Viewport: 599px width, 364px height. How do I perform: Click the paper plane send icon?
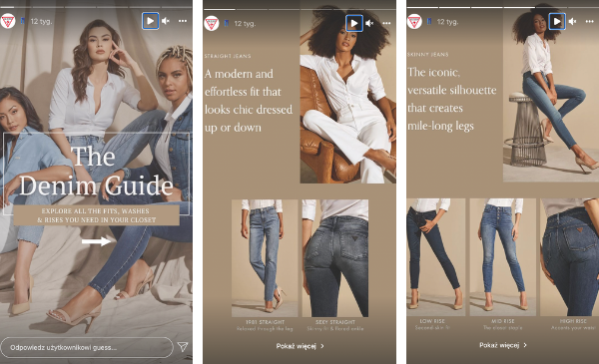(183, 346)
